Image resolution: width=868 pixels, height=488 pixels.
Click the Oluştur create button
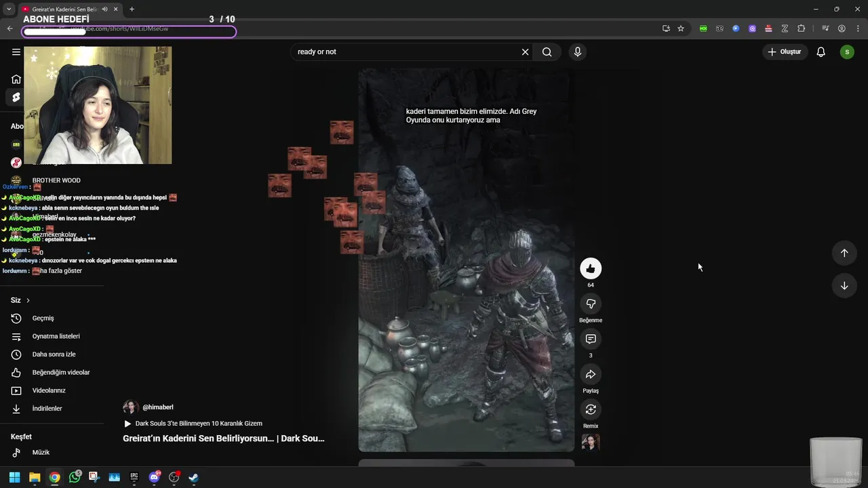click(785, 52)
